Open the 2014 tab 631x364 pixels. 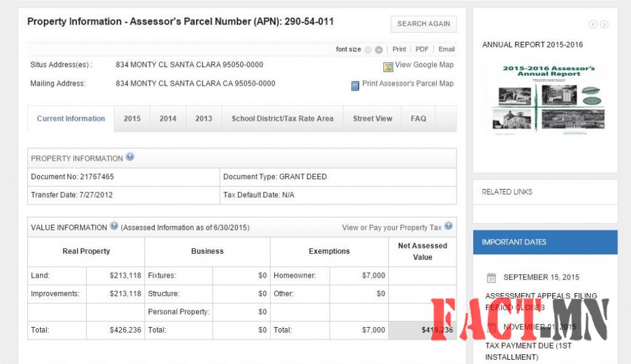(168, 119)
